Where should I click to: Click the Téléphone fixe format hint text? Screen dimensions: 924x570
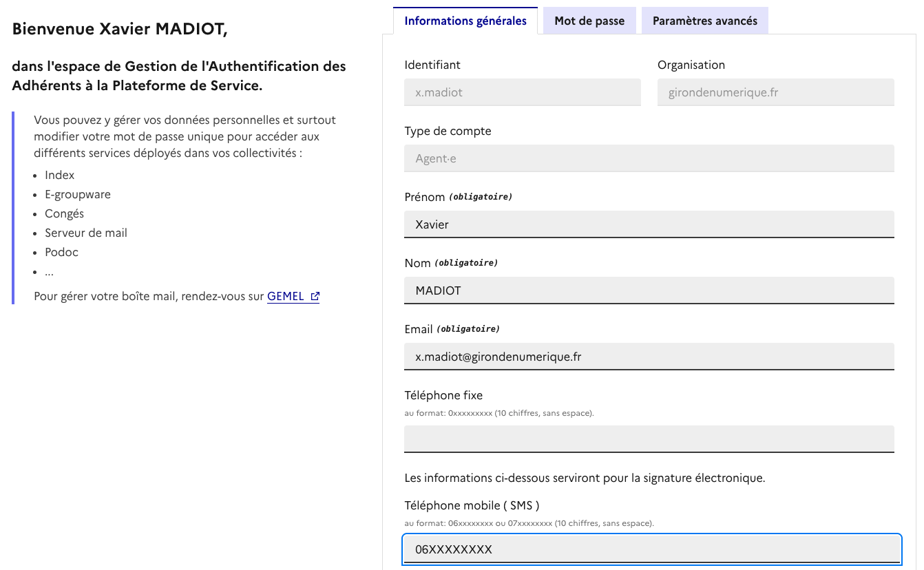tap(499, 413)
